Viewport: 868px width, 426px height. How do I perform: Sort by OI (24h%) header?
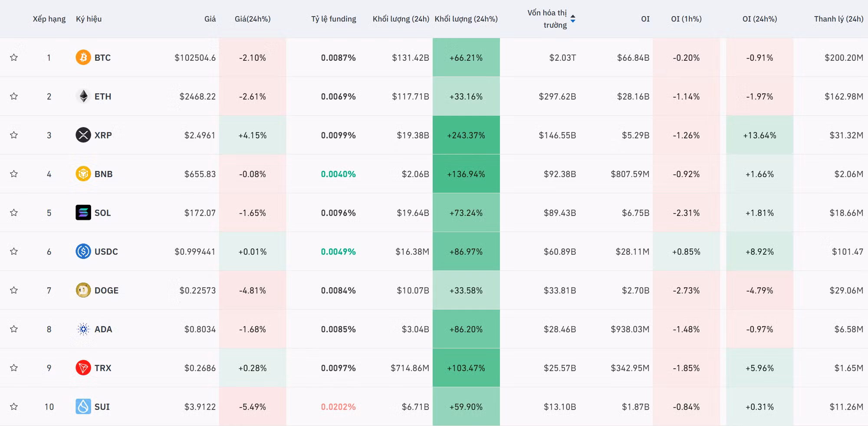click(x=759, y=19)
